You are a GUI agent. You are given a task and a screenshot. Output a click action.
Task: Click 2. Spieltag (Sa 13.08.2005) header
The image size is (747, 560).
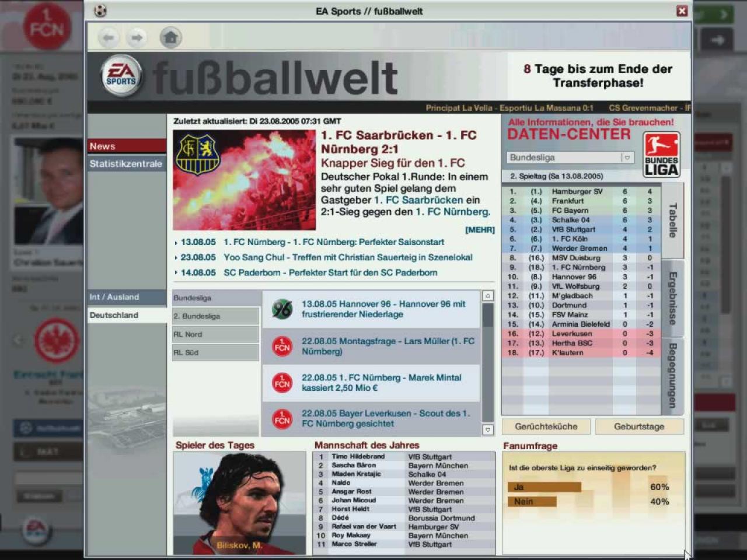coord(556,176)
